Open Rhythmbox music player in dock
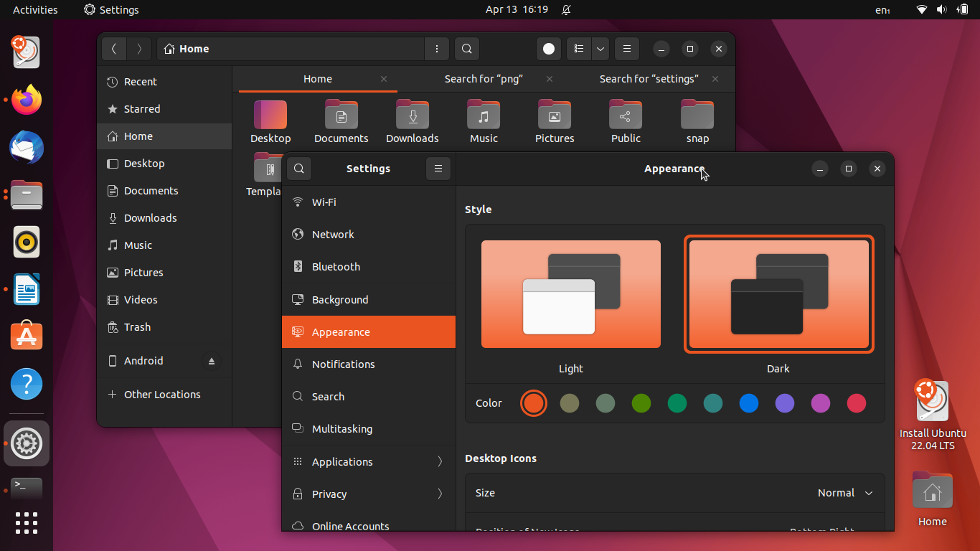 pos(27,242)
